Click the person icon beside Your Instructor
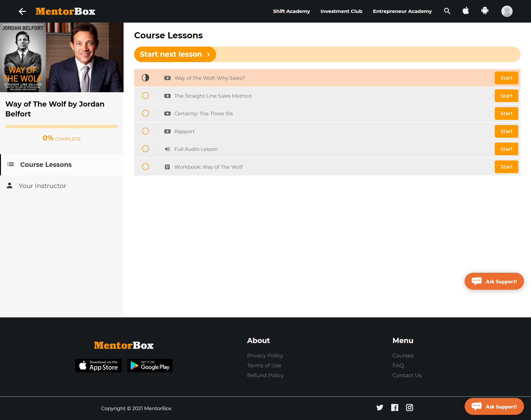Screen dimensions: 531x420 [x=10, y=185]
